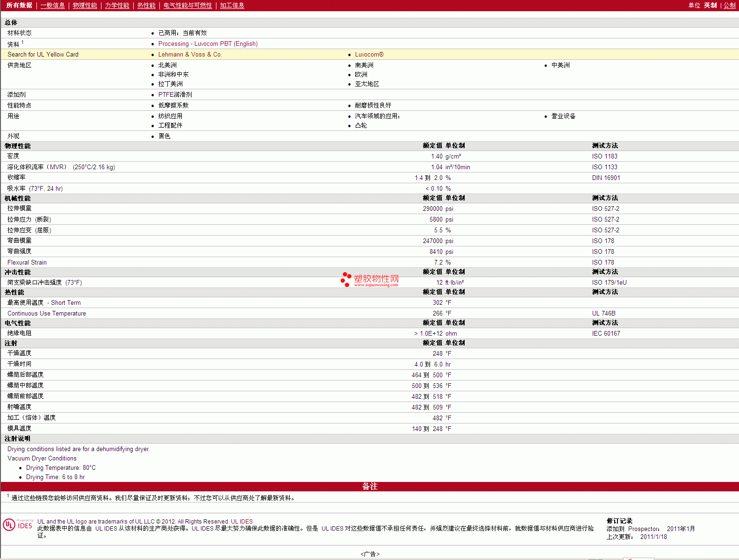Screen dimensions: 739x560
Task: Open the 电气性能与可燃性 tab
Action: click(x=187, y=6)
